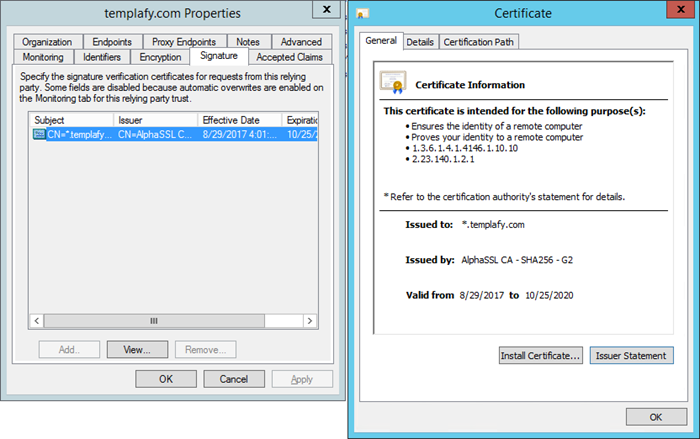Click the AlphaSSL CA - SHA256 - G2 text
Viewport: 700px width, 439px height.
coord(517,260)
